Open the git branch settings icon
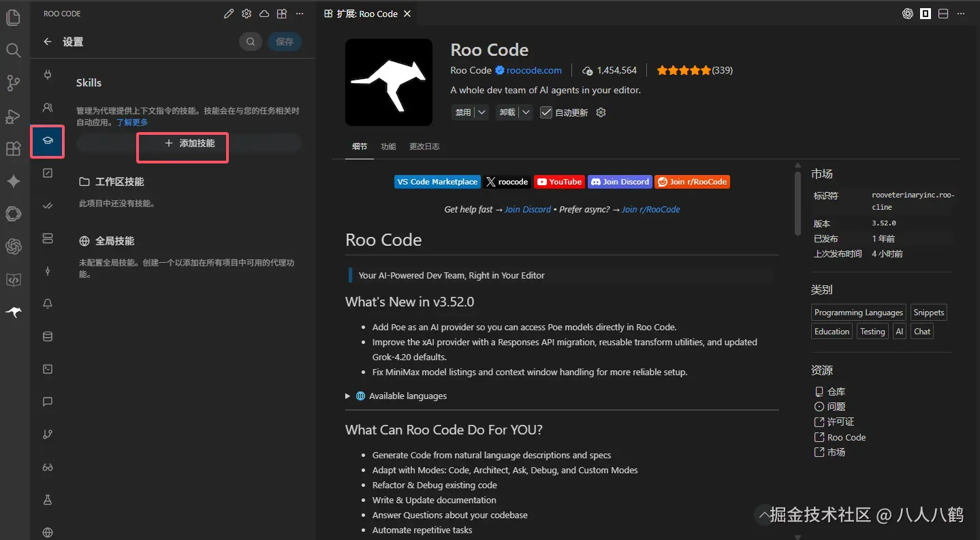The image size is (980, 540). tap(48, 434)
